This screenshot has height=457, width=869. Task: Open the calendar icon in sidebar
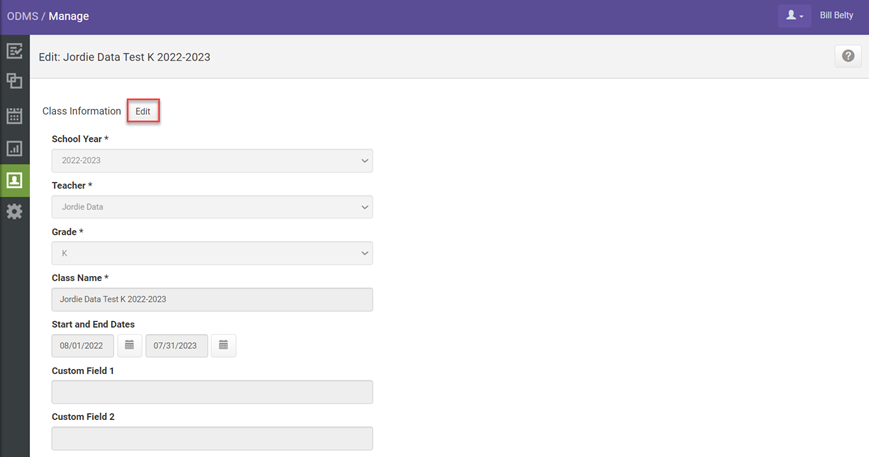tap(14, 116)
